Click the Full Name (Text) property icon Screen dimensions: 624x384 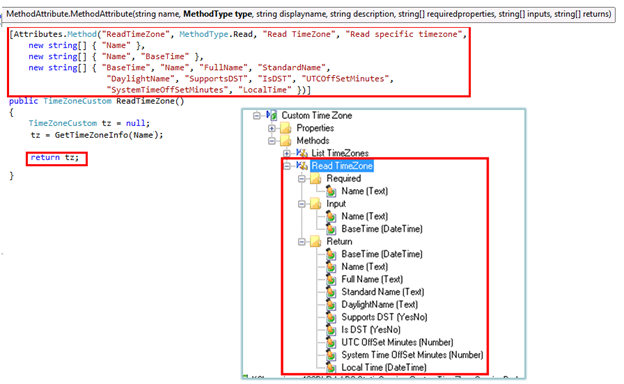coord(331,279)
